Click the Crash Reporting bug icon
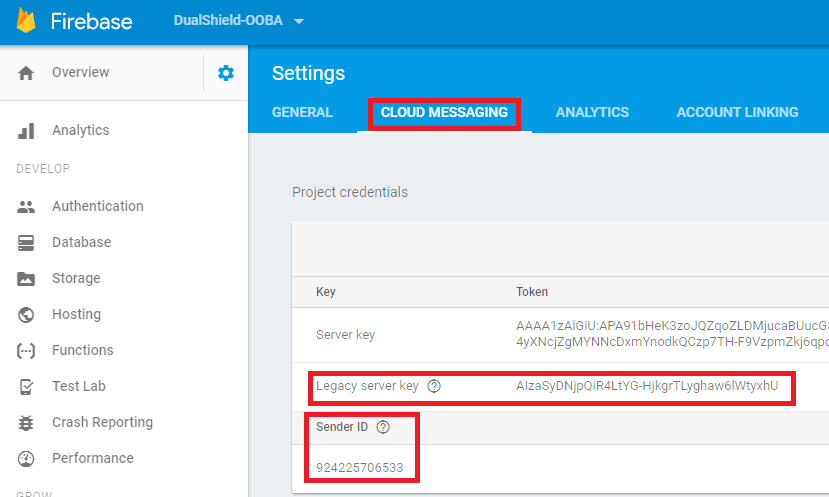Viewport: 829px width, 497px height. point(26,423)
